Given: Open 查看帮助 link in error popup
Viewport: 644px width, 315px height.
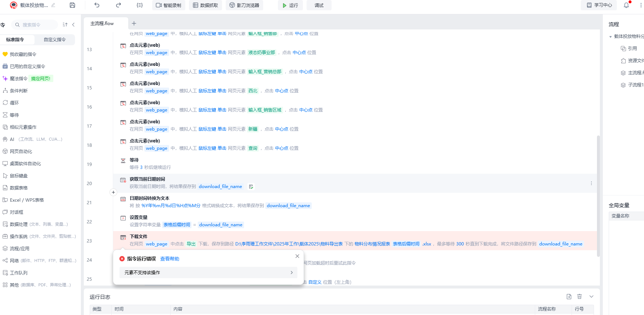Looking at the screenshot, I should tap(170, 259).
